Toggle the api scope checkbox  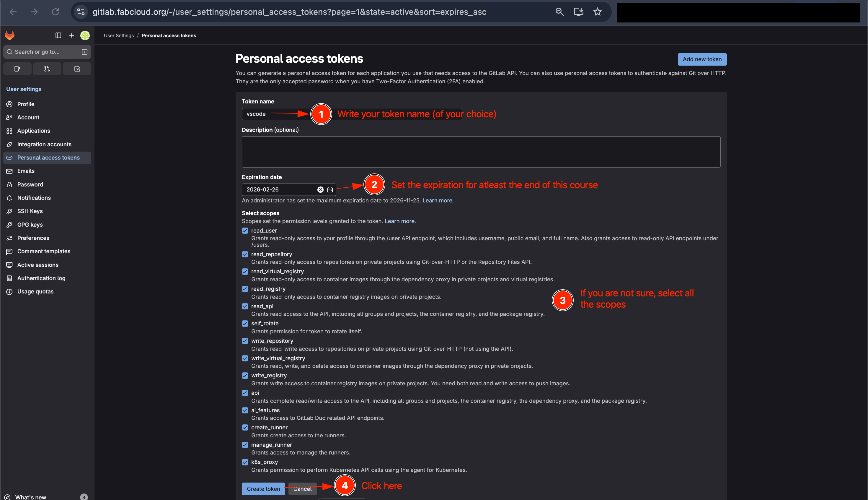[245, 392]
